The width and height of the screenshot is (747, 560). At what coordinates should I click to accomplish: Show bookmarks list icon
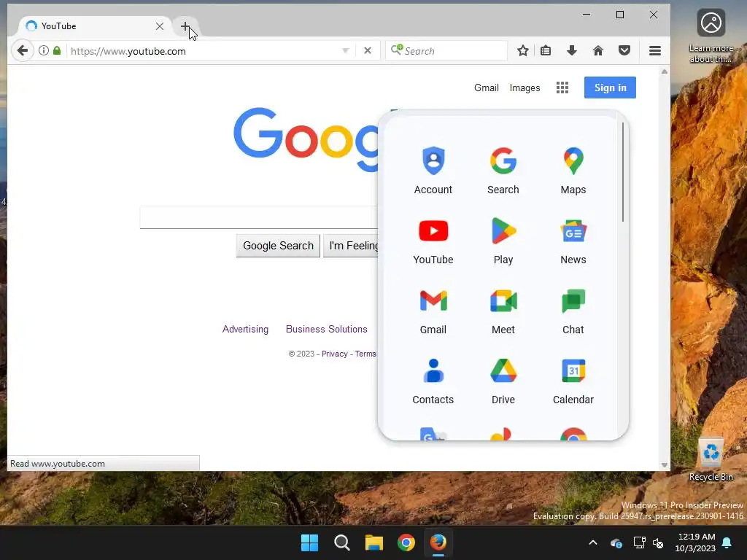coord(546,50)
